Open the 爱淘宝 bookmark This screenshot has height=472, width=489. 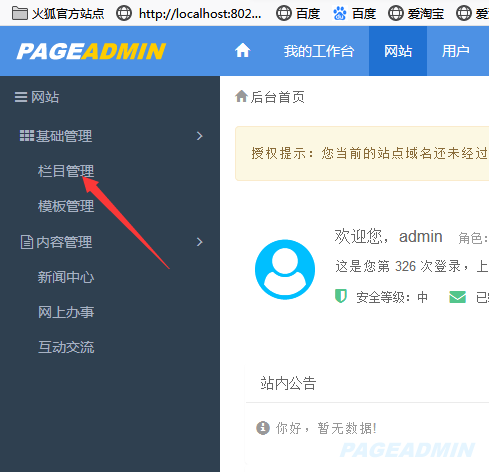[416, 14]
